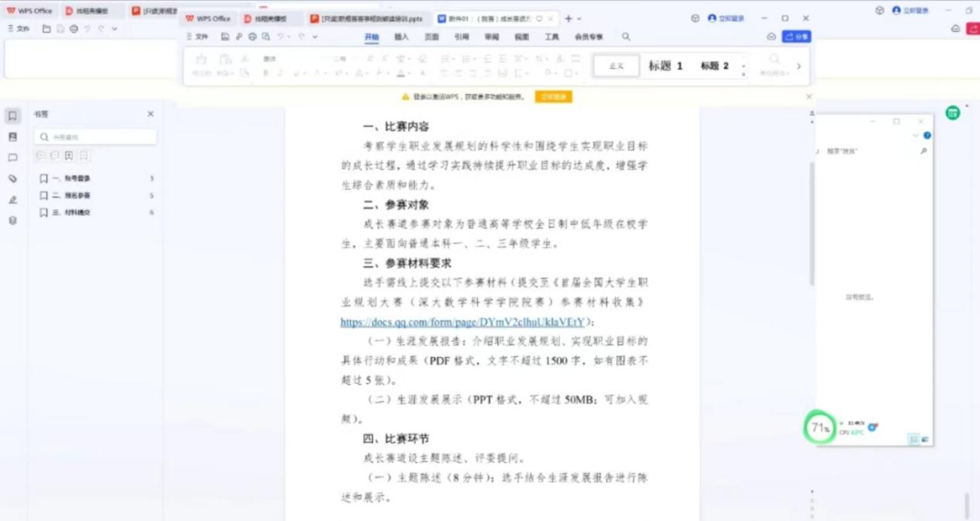Open the bookmarks panel icon in left sidebar

pos(13,115)
